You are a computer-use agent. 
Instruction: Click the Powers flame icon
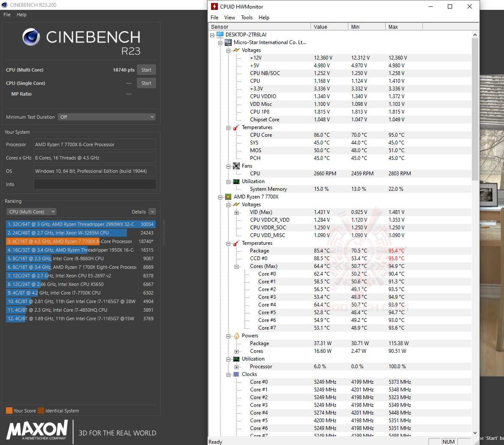click(236, 336)
